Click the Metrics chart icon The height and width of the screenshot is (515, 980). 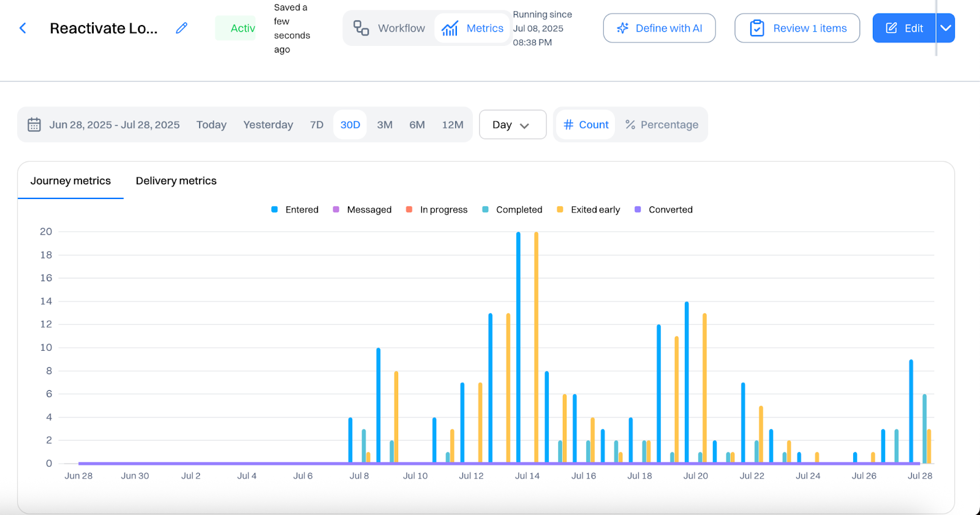450,28
